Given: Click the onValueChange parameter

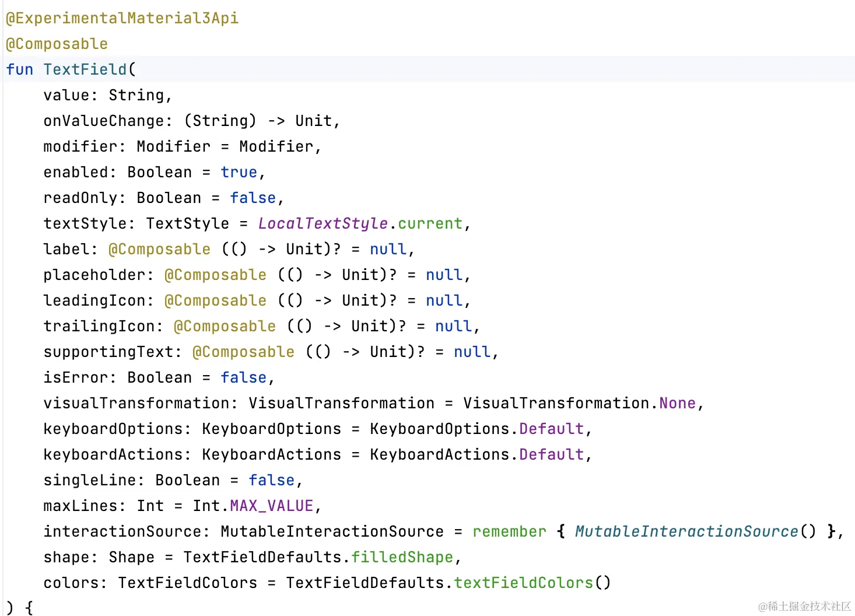Looking at the screenshot, I should pos(104,121).
